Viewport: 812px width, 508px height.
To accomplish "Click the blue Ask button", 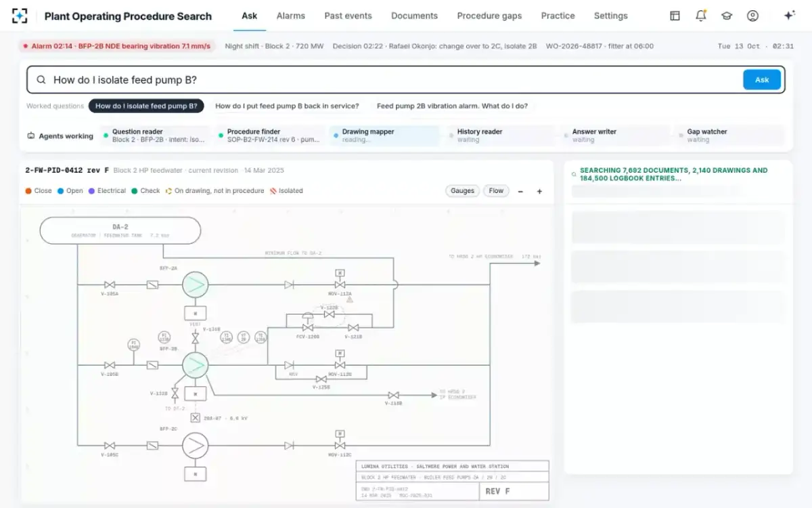I will click(x=762, y=79).
